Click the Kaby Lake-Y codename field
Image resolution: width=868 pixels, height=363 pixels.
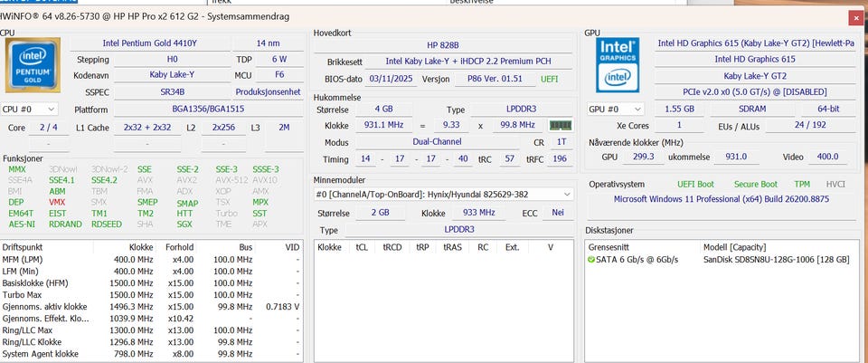pos(172,75)
